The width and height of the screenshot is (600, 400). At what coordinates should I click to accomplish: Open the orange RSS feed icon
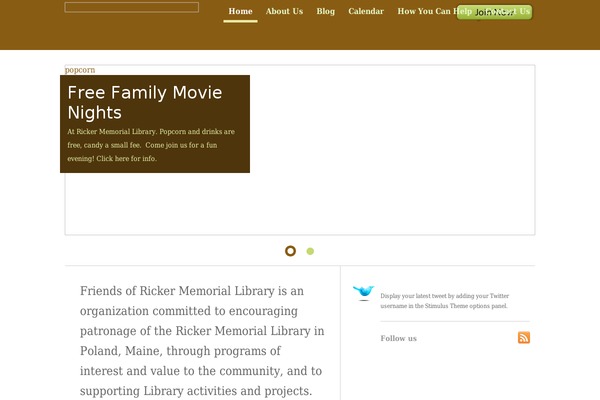click(524, 338)
